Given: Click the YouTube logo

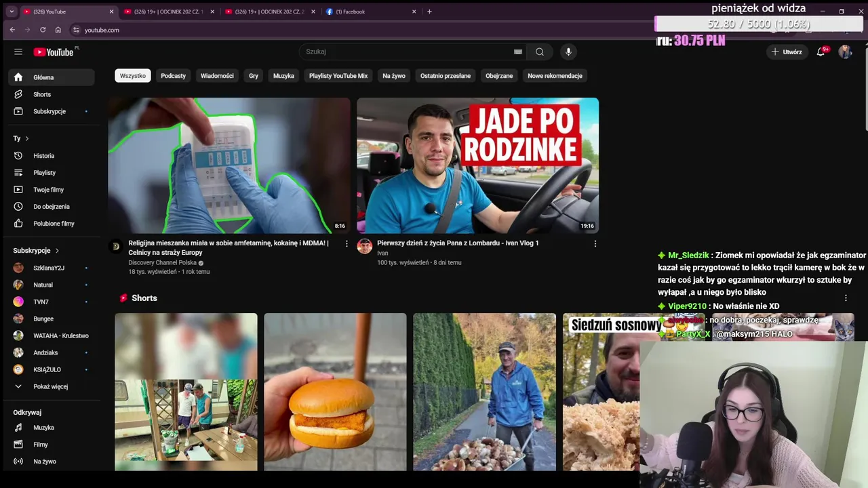Looking at the screenshot, I should coord(54,52).
